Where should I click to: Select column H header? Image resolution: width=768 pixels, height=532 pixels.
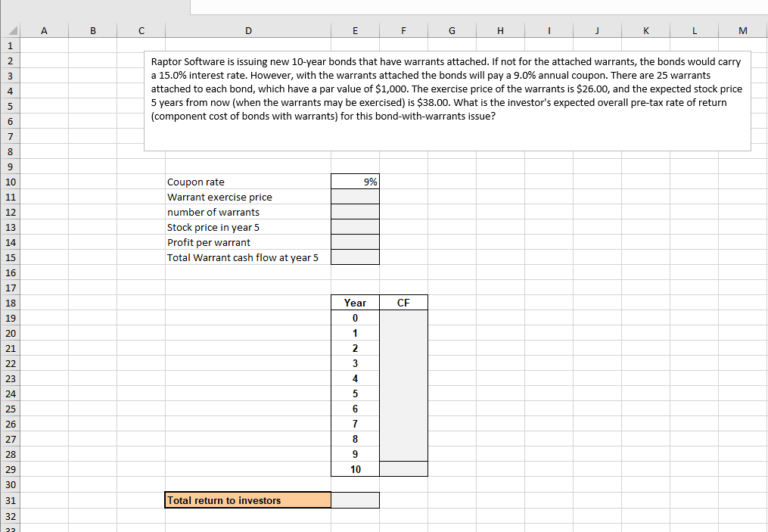click(x=500, y=30)
